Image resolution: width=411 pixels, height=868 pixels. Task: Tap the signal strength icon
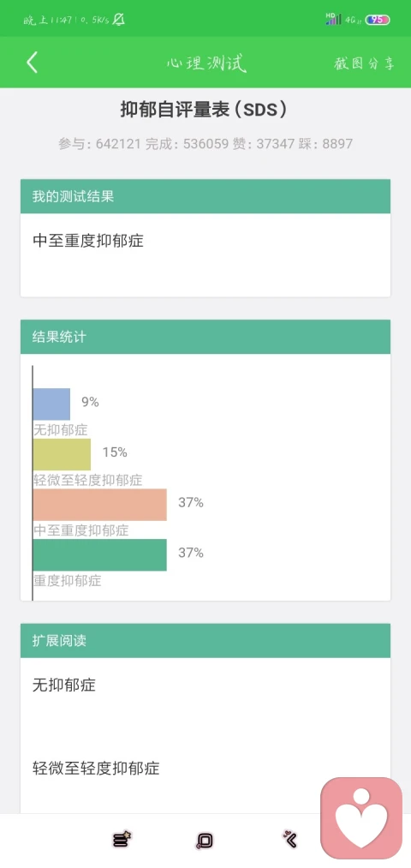point(333,19)
